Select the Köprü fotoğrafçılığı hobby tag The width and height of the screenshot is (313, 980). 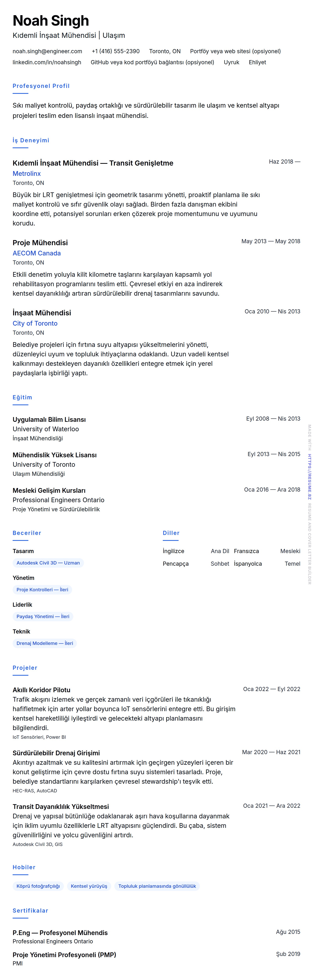click(x=38, y=886)
